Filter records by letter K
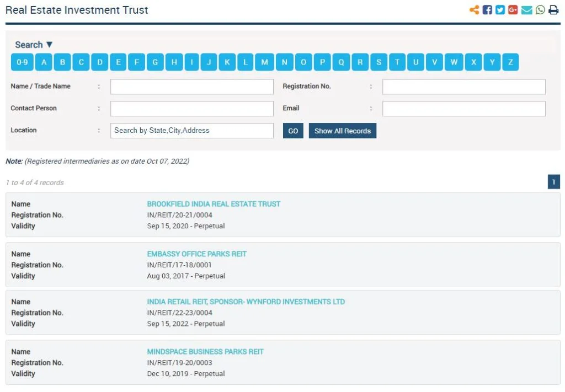This screenshot has width=565, height=392. point(227,62)
